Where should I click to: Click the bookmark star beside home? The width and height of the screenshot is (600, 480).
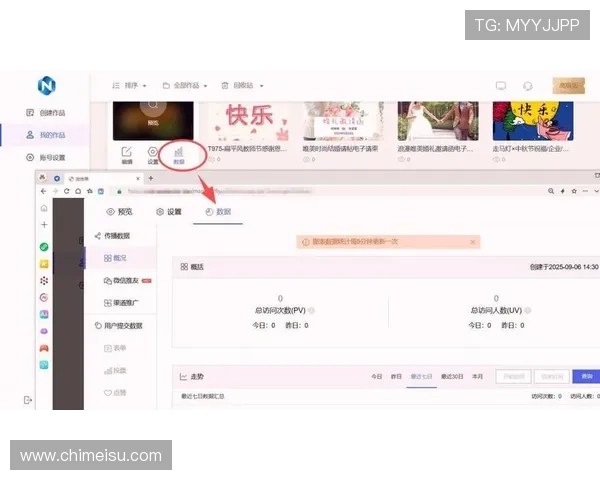[x=90, y=191]
